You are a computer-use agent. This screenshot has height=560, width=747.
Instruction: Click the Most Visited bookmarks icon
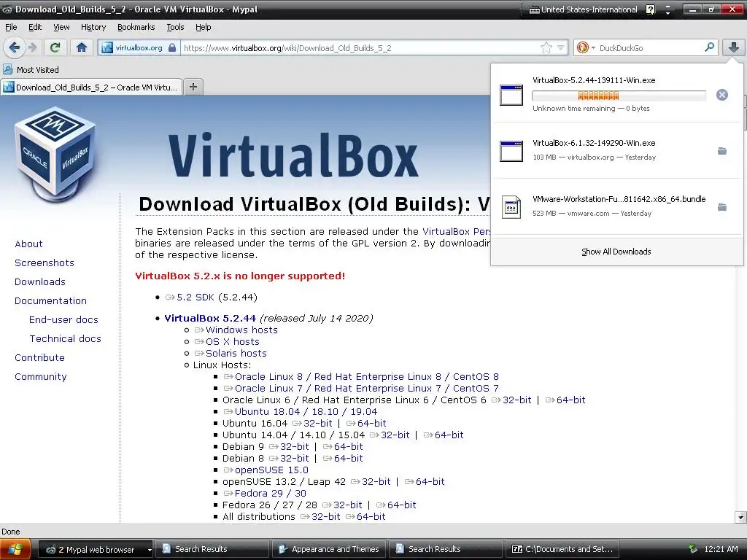[7, 69]
